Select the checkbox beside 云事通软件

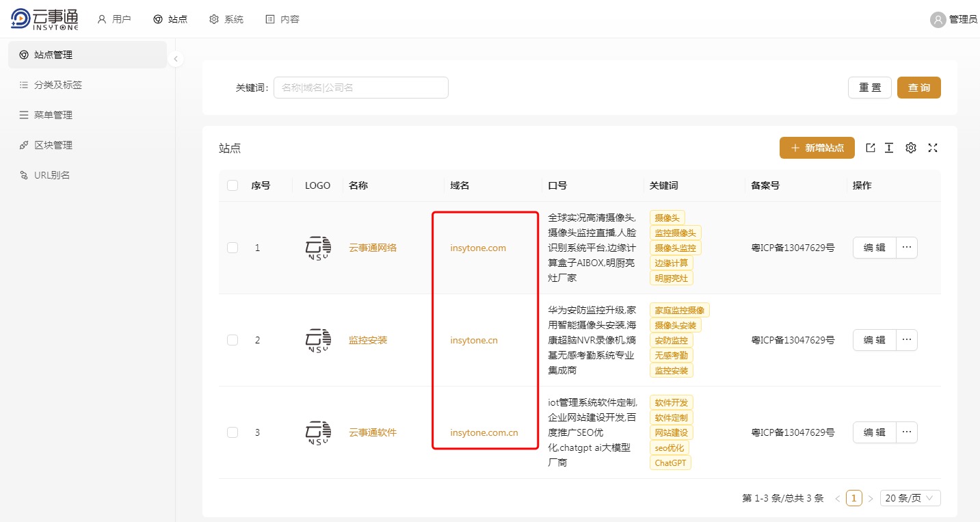coord(232,432)
